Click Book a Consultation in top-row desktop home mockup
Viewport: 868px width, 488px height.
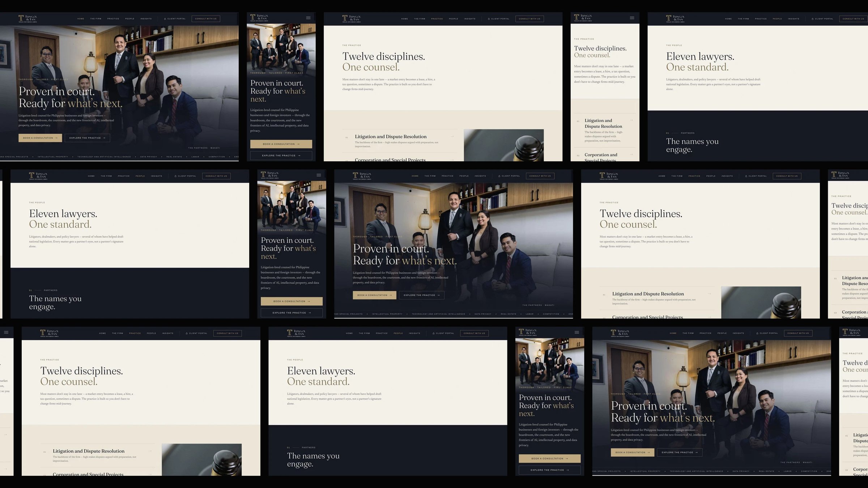point(40,138)
